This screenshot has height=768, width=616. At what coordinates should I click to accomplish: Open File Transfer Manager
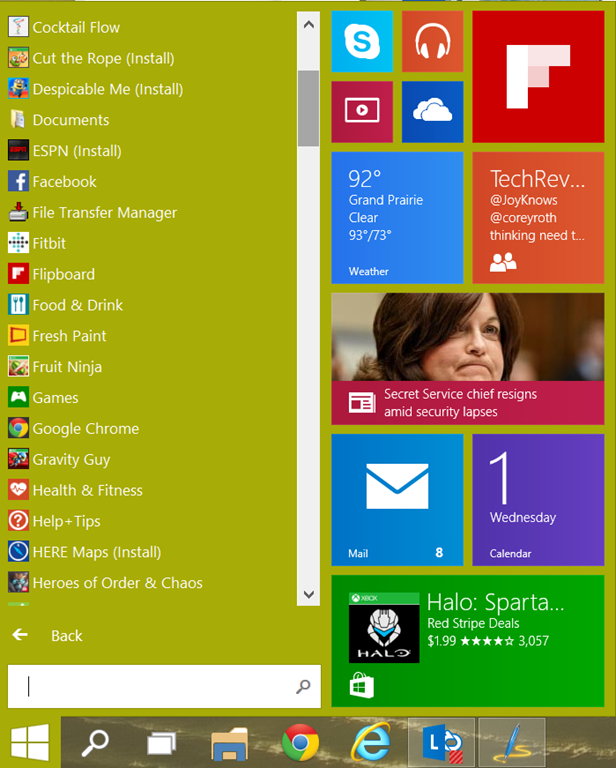pyautogui.click(x=93, y=213)
